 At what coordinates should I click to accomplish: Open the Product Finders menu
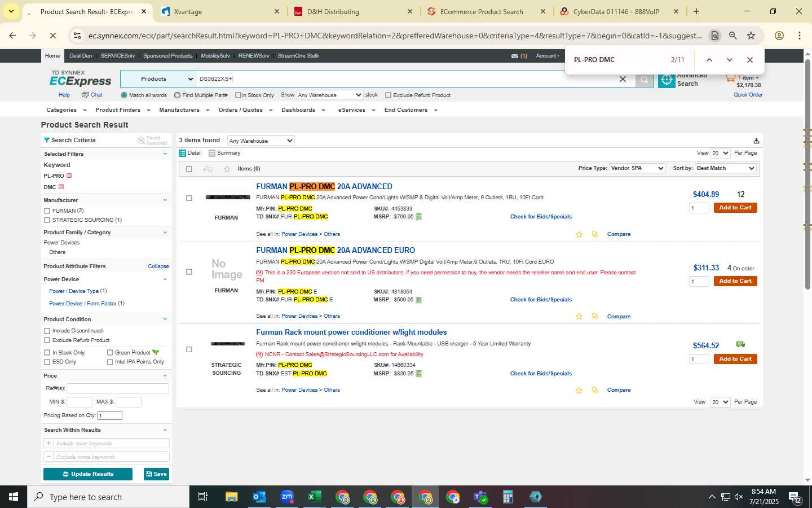click(122, 110)
